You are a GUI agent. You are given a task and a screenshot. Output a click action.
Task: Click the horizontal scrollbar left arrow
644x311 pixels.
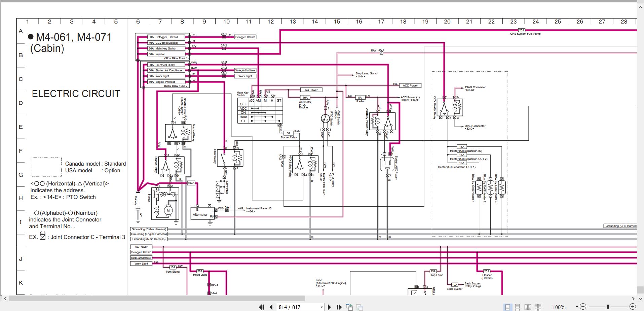(5, 299)
